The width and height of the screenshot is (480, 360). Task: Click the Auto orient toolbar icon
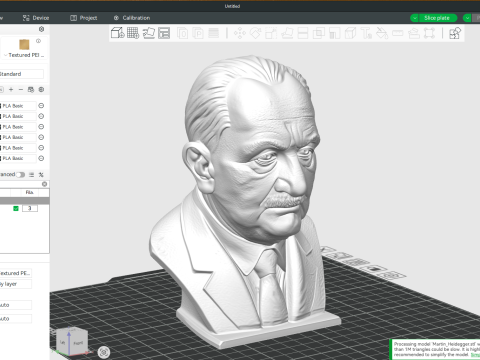point(149,33)
